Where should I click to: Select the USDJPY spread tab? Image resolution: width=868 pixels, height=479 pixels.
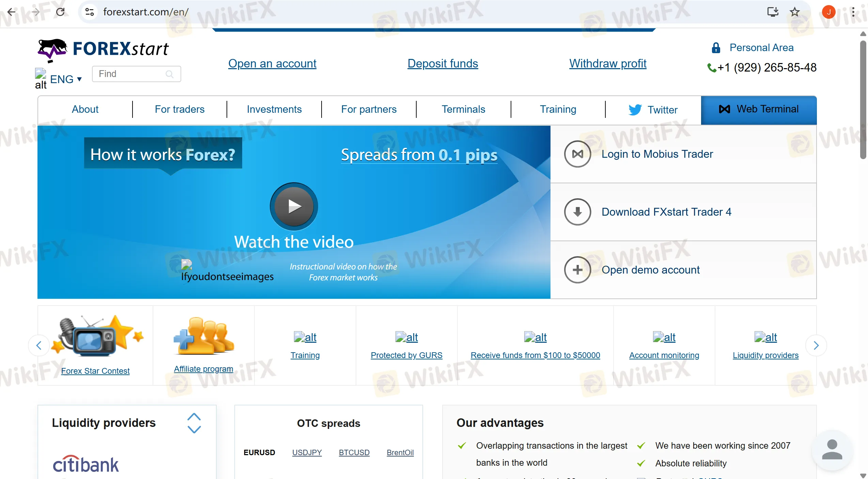pos(307,452)
